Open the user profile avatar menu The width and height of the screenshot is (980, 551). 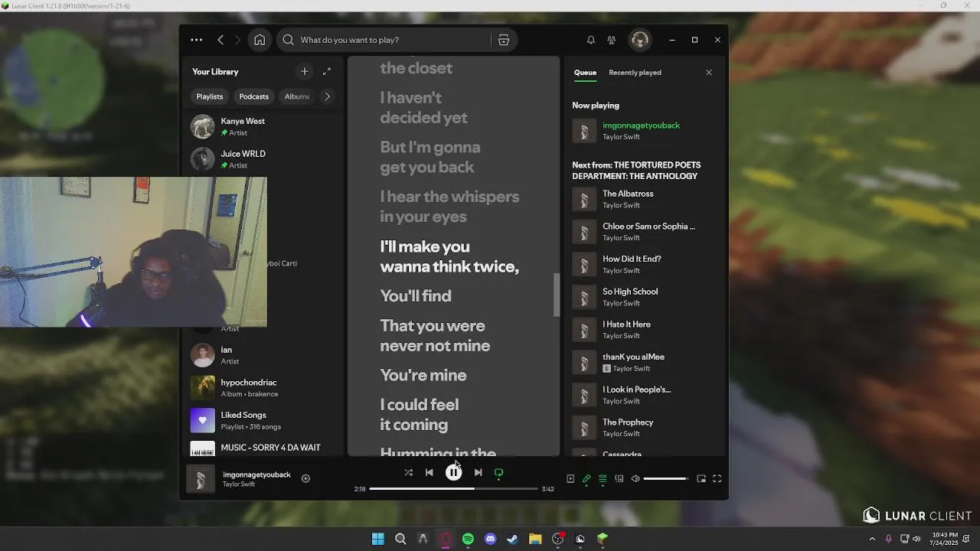639,40
